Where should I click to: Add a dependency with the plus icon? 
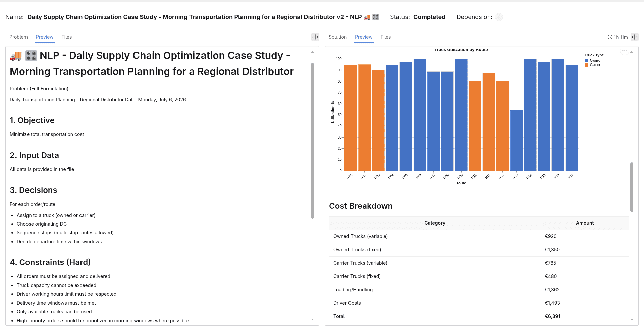[x=499, y=17]
